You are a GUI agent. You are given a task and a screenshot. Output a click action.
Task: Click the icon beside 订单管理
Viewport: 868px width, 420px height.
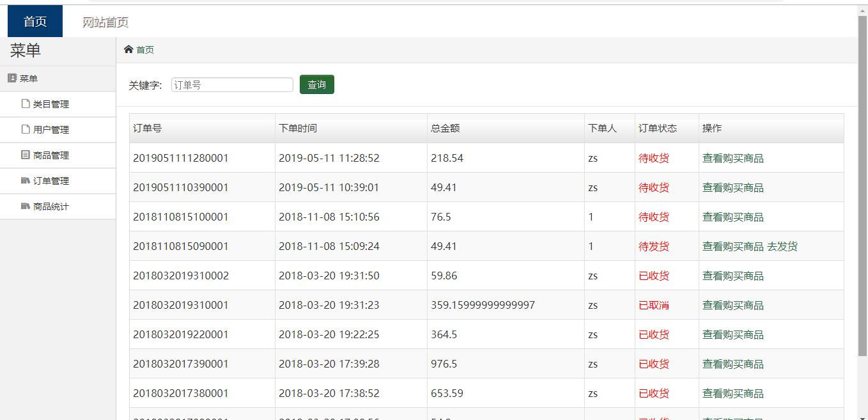(26, 180)
